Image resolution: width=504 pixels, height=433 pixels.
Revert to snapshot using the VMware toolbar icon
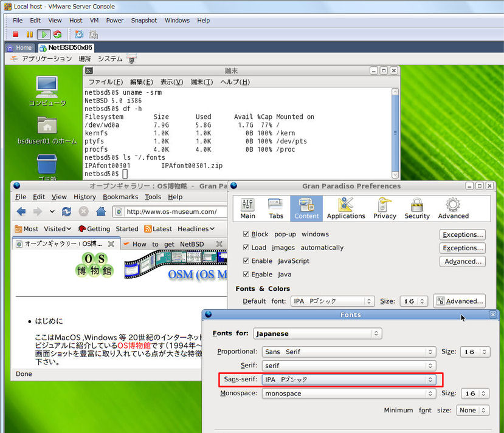[x=94, y=34]
